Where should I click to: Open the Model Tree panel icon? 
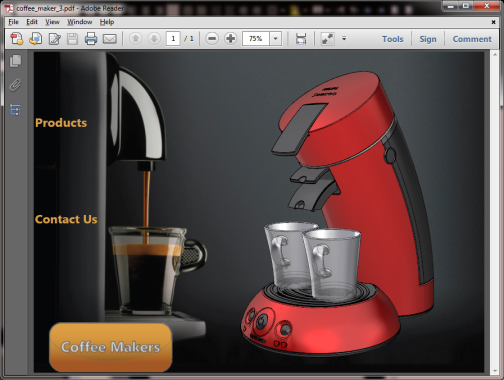point(15,109)
